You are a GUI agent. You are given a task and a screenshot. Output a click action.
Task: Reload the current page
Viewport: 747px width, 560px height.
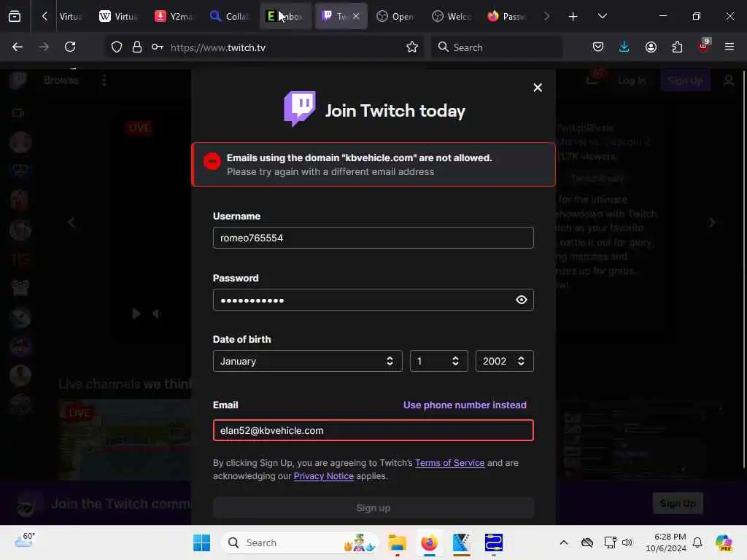pos(70,47)
